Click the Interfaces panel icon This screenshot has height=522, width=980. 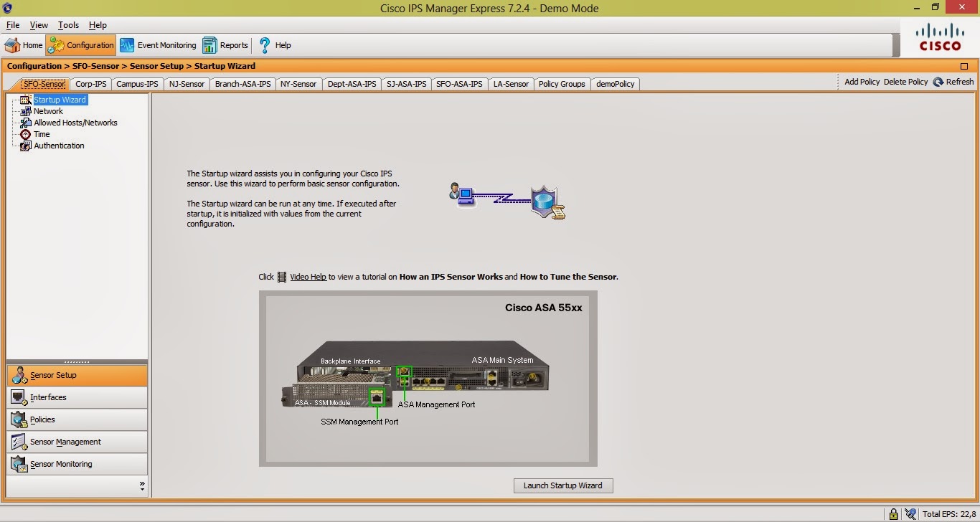click(x=19, y=397)
